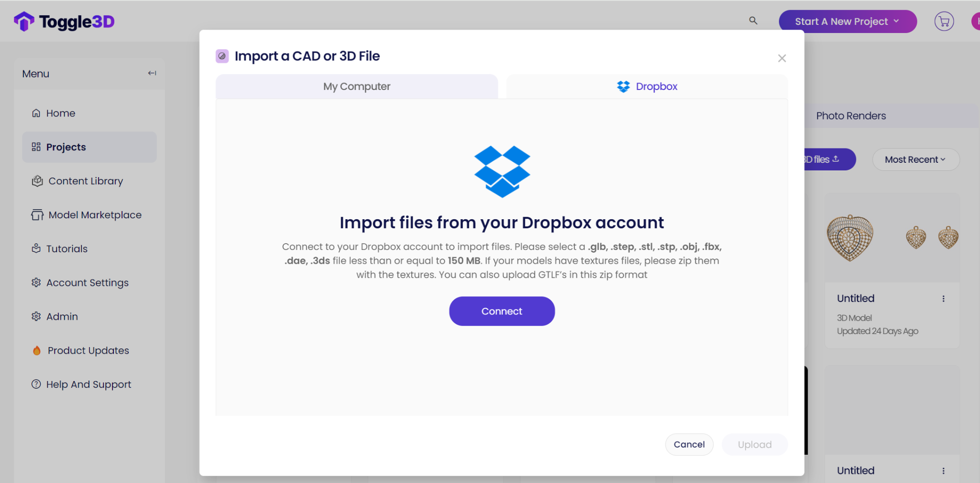
Task: Click the Connect button
Action: tap(502, 311)
